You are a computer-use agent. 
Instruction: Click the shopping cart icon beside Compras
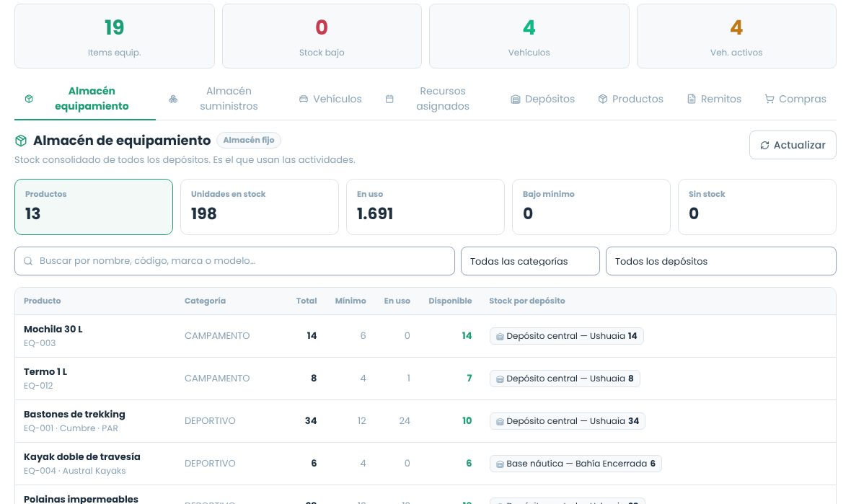tap(769, 99)
